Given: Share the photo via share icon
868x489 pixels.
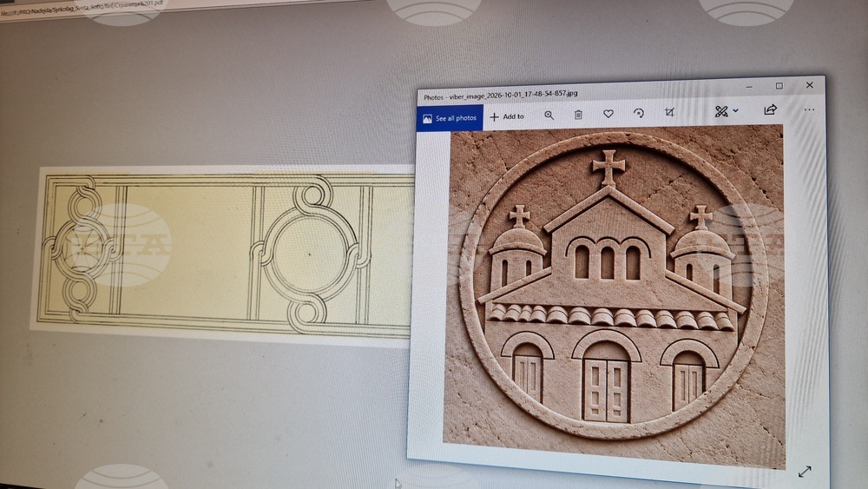Looking at the screenshot, I should pos(770,109).
